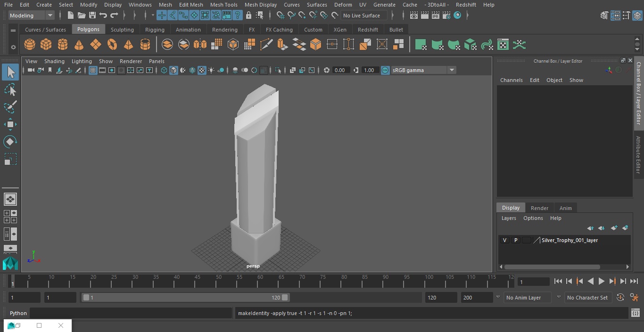Create a polygon cone from the shelf

(x=79, y=45)
